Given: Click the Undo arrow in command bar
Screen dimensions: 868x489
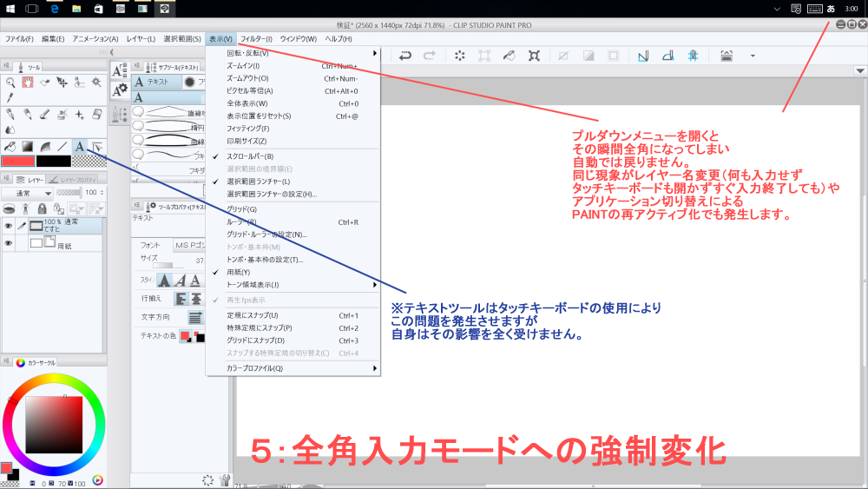Looking at the screenshot, I should pyautogui.click(x=404, y=56).
